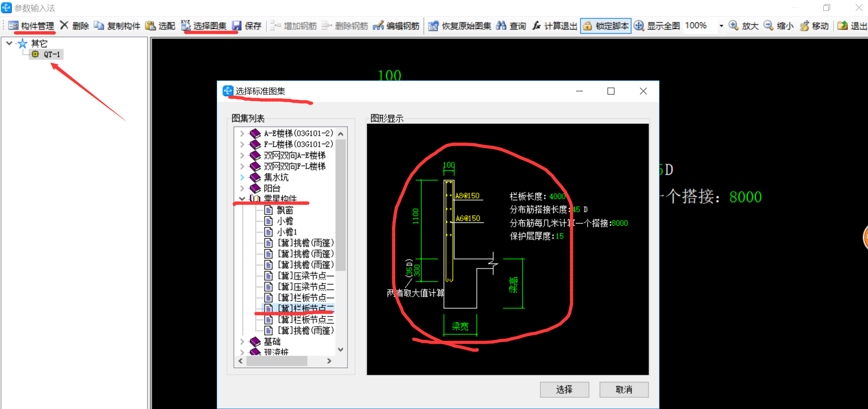Click atlas list scroll-right arrow

coord(329,361)
